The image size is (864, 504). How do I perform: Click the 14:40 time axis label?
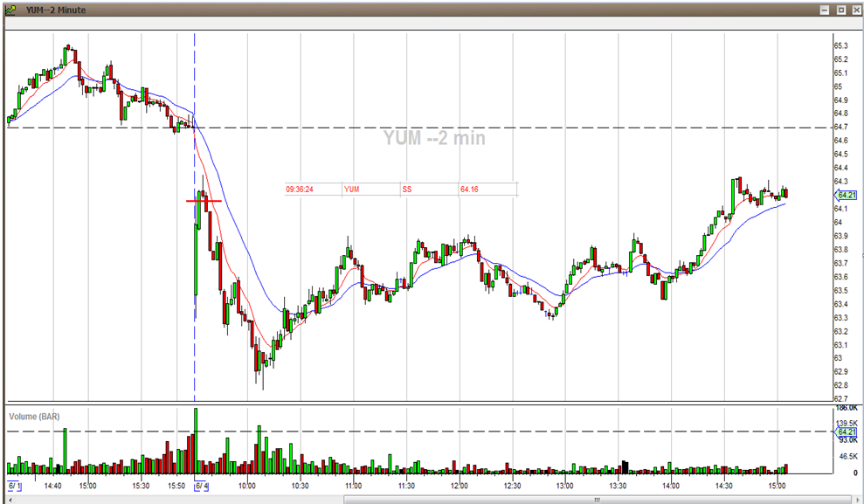tap(53, 486)
